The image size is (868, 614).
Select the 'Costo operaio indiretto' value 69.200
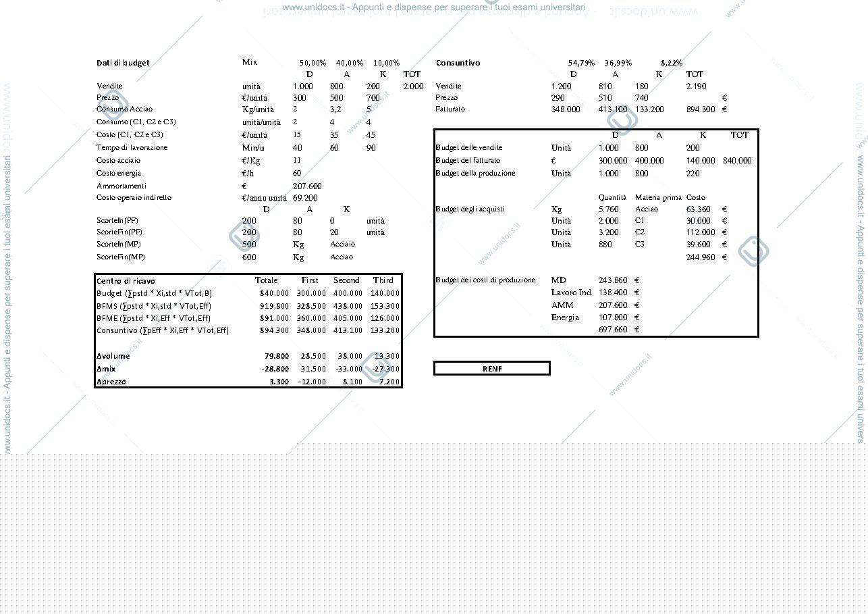point(305,198)
